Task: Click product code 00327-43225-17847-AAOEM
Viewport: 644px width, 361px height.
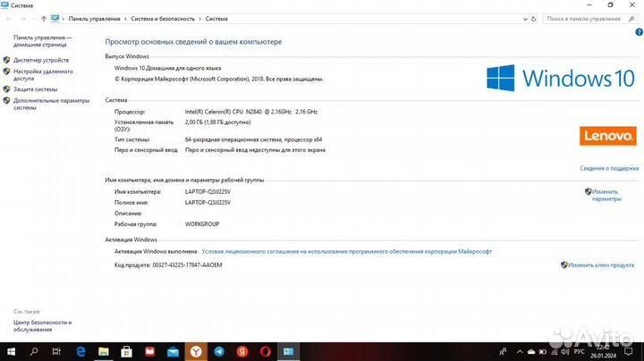Action: tap(187, 265)
